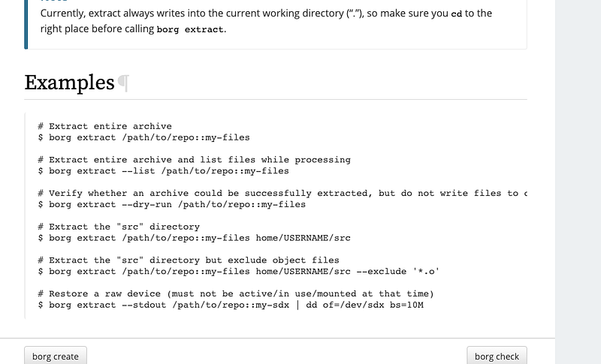Click the 'Restore a raw device' comment line
Image resolution: width=601 pixels, height=364 pixels.
(236, 293)
